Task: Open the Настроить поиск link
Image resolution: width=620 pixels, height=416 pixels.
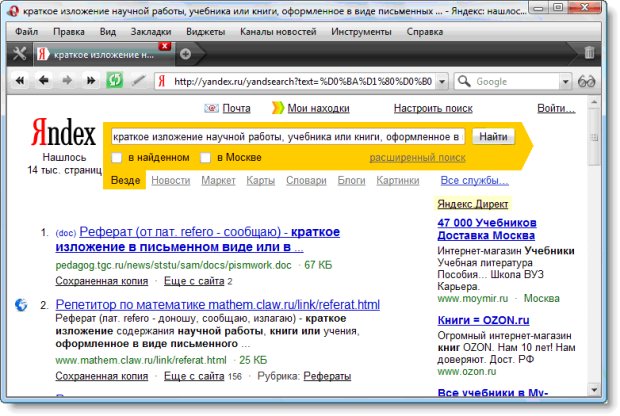Action: click(433, 108)
